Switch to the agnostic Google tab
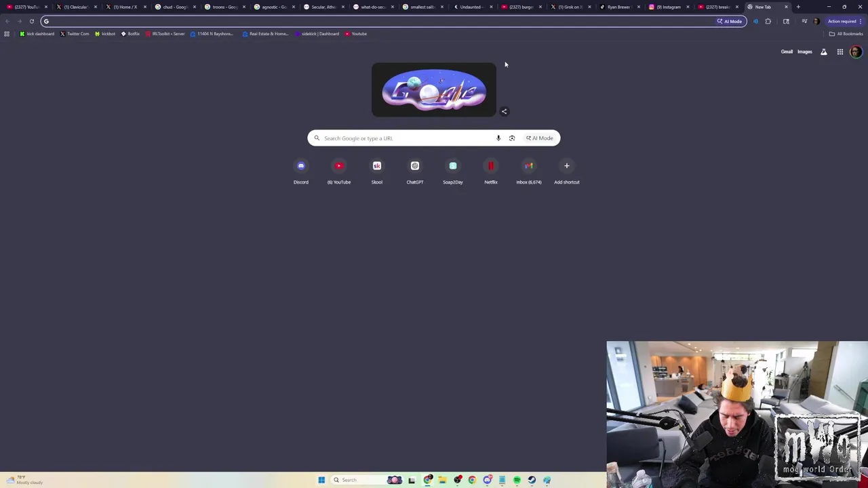 (x=273, y=7)
